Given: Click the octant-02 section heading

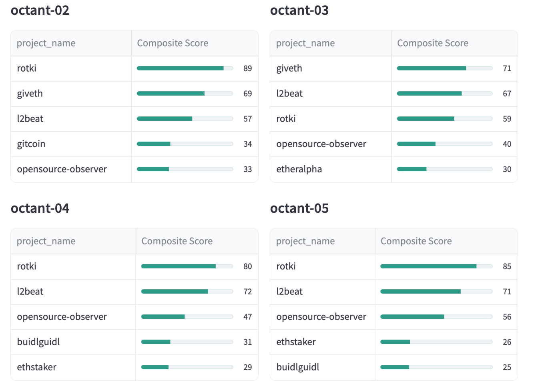Looking at the screenshot, I should (x=40, y=10).
